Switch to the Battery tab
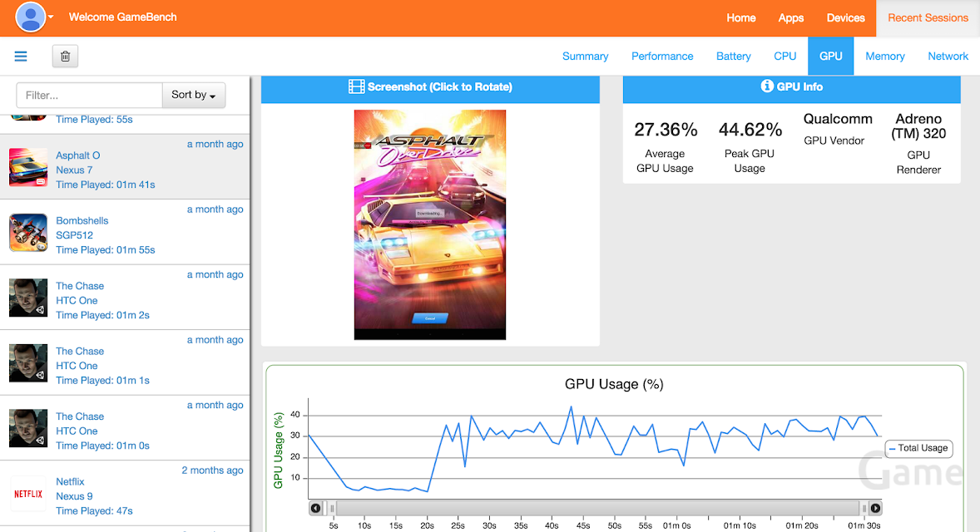The image size is (980, 532). coord(733,57)
